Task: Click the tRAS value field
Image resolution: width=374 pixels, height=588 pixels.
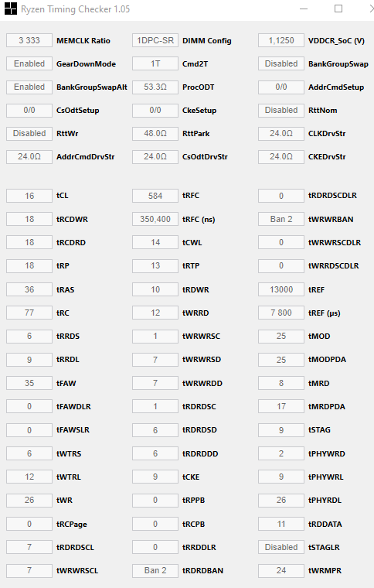Action: pos(29,289)
